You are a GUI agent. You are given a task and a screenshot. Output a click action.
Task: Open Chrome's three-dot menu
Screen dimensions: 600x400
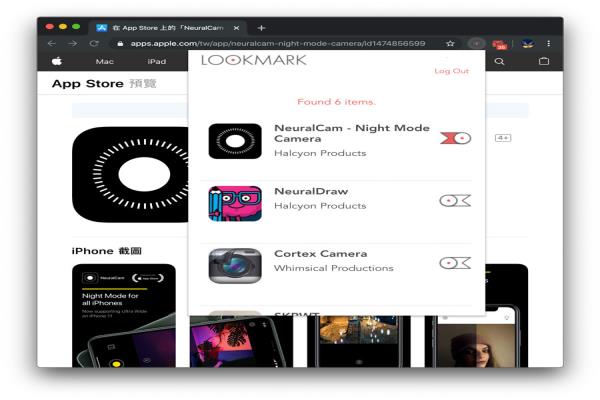(549, 44)
